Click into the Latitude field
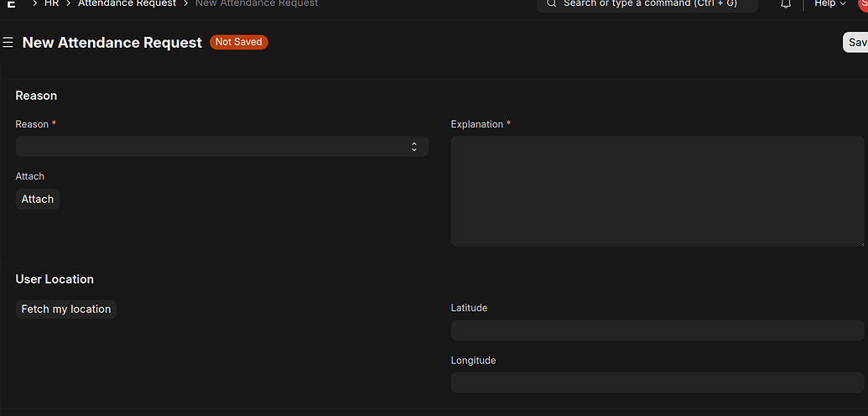 pos(657,330)
